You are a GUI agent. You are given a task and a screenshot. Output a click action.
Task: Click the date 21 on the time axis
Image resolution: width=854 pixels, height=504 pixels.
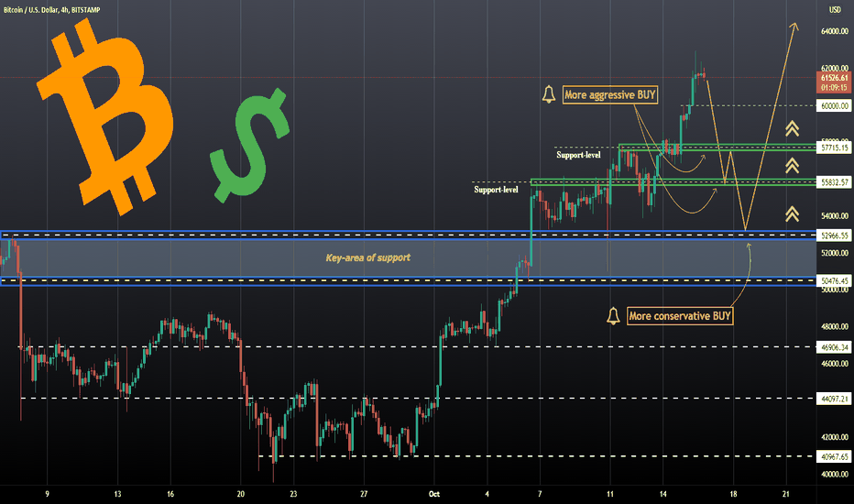(x=786, y=494)
